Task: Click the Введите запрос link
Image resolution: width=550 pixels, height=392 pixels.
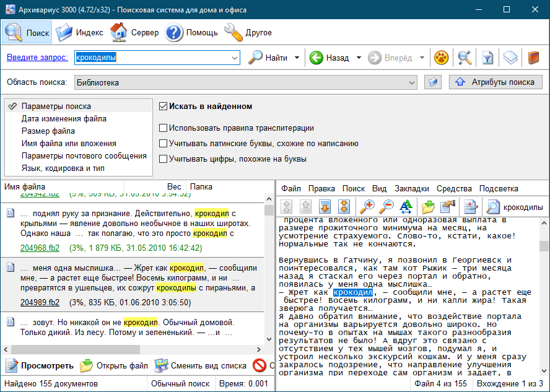Action: click(x=37, y=58)
